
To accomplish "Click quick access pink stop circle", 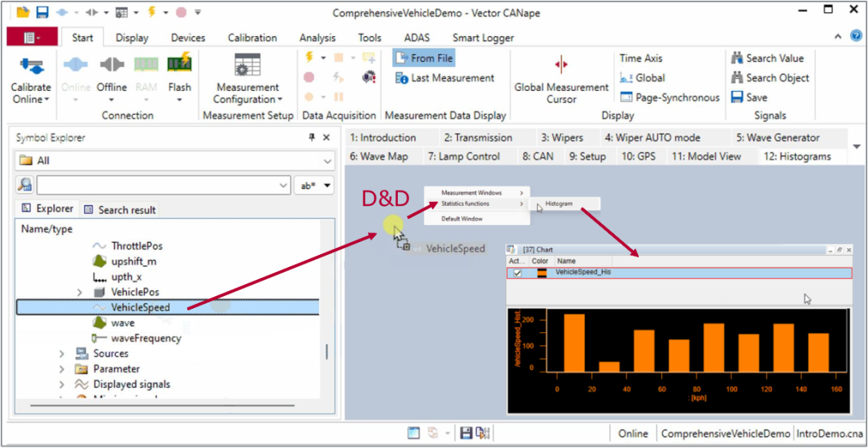I will [181, 11].
